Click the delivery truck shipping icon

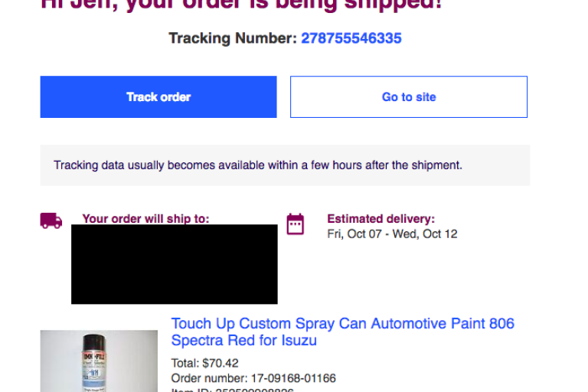pos(51,221)
